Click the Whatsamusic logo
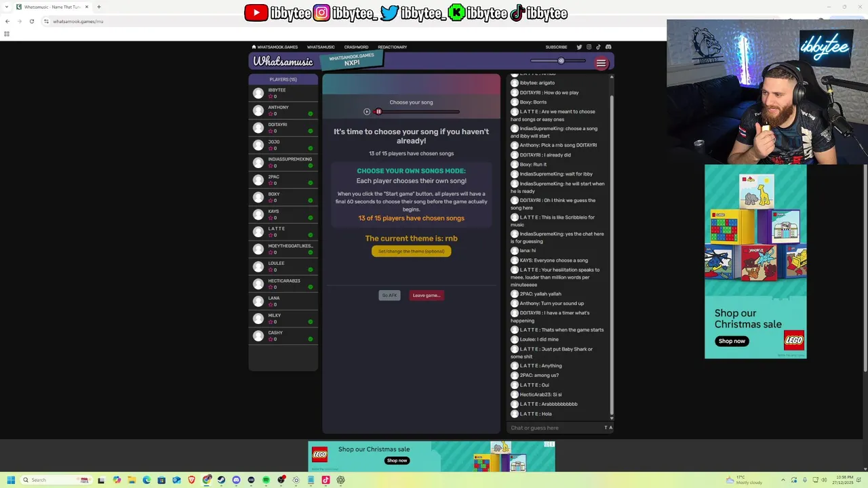 283,62
